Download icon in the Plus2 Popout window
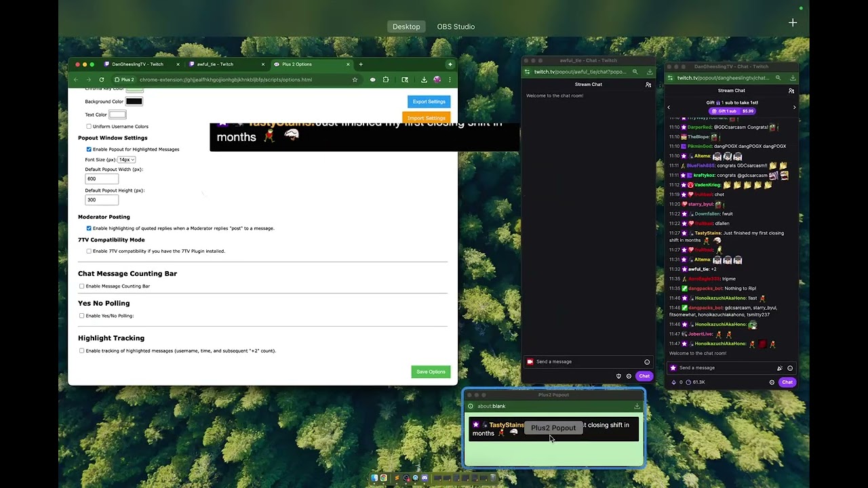868x488 pixels. click(637, 406)
